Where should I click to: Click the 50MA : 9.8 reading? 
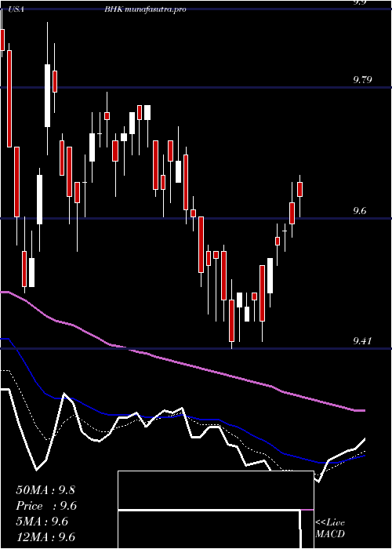click(45, 490)
